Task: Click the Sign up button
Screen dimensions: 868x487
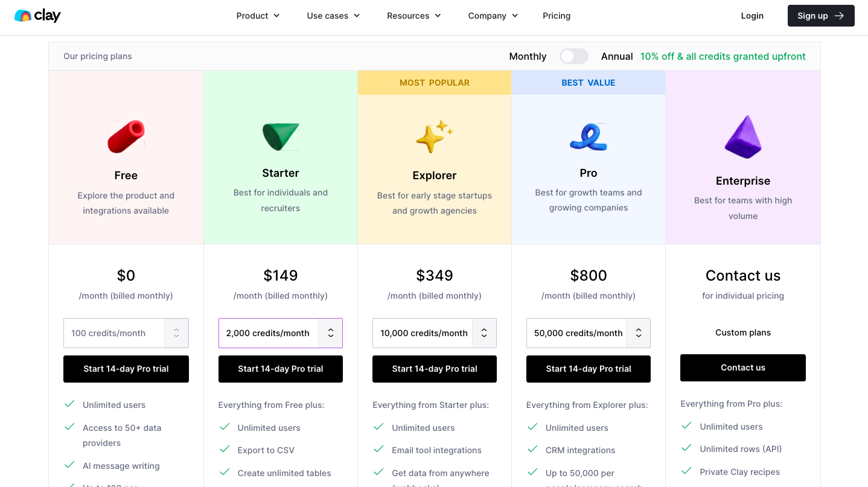Action: [820, 16]
